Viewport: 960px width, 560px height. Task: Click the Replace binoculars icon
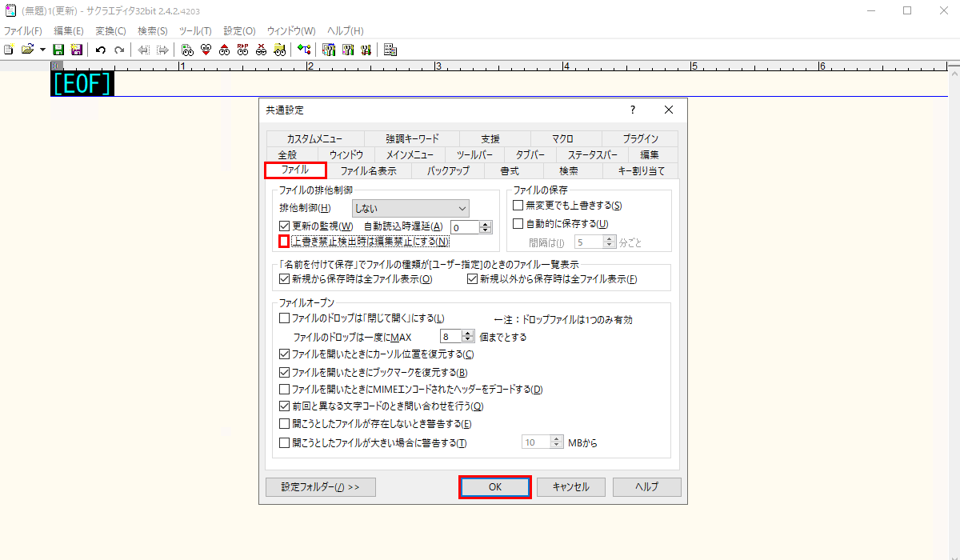tap(242, 50)
